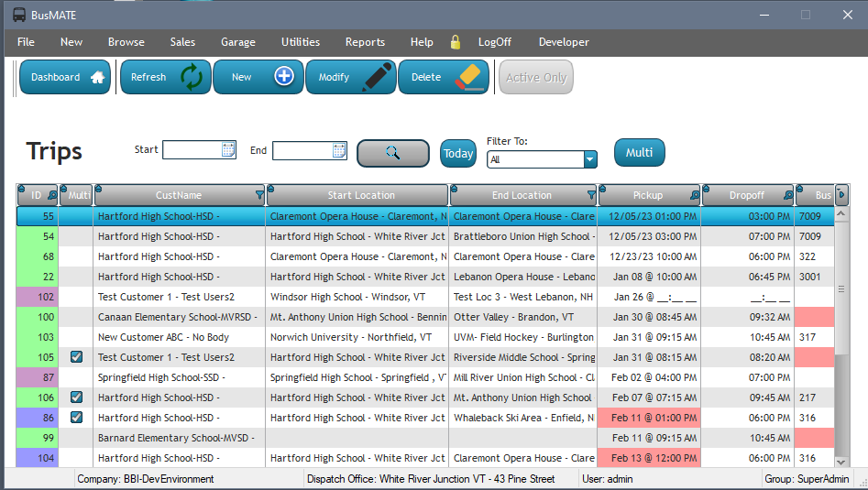This screenshot has height=490, width=868.
Task: Toggle the Multi checkbox for trip 105
Action: [77, 357]
